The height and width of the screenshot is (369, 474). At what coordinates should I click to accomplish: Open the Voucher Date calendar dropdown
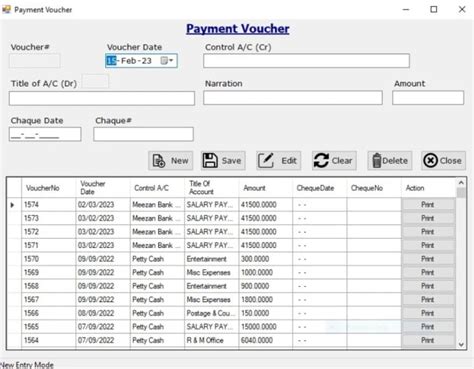pyautogui.click(x=167, y=61)
